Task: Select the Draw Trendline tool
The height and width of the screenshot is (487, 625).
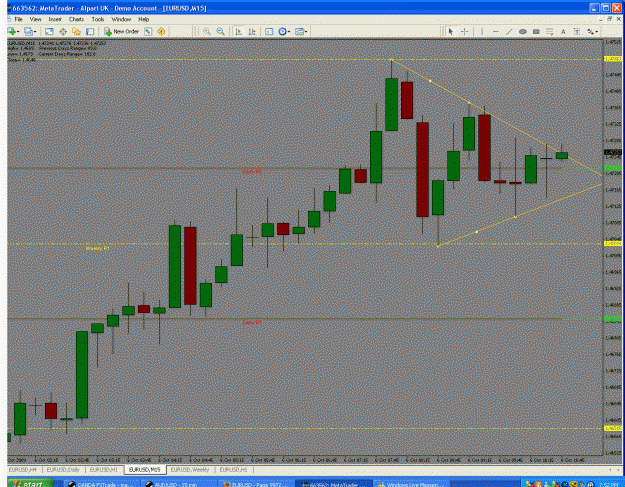Action: pyautogui.click(x=509, y=31)
